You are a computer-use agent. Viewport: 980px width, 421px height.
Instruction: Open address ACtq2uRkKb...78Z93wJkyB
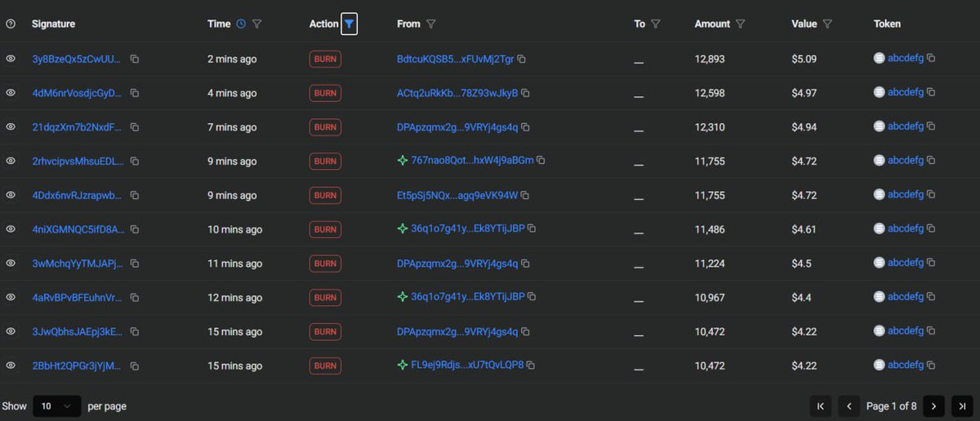click(457, 93)
